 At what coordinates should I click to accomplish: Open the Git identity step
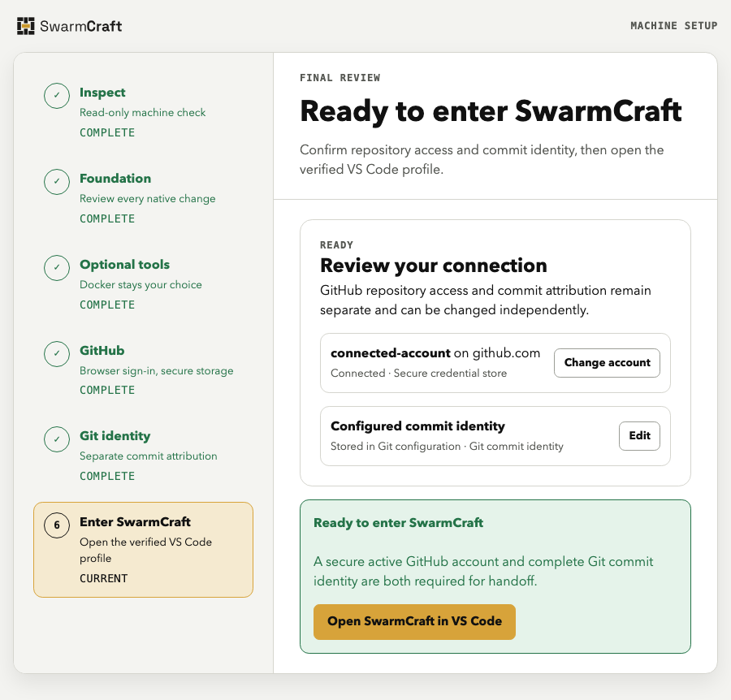(115, 436)
